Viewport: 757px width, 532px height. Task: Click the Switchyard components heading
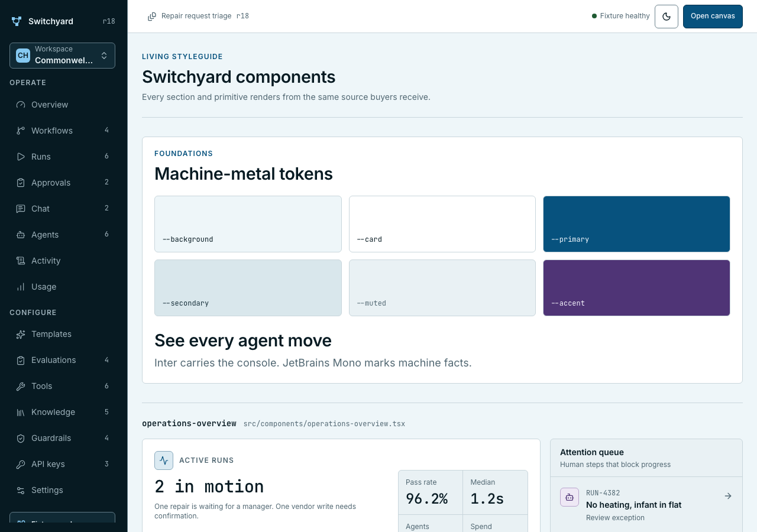coord(239,77)
